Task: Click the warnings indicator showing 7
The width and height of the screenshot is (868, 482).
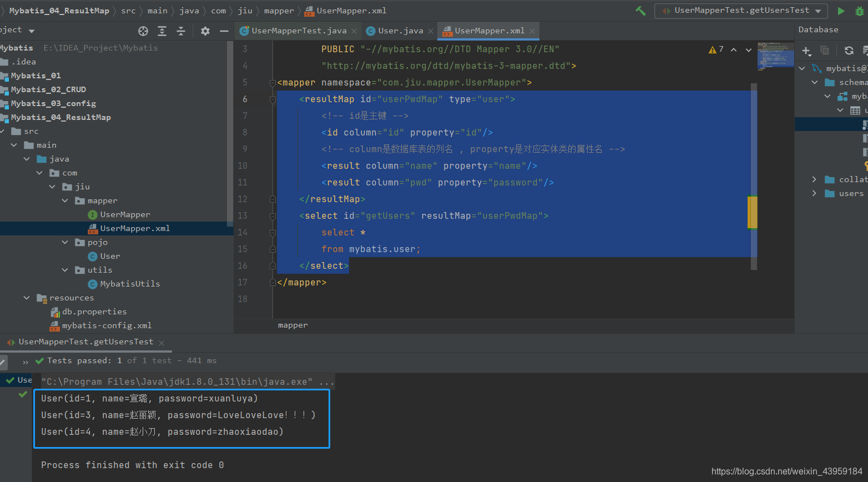Action: [716, 49]
